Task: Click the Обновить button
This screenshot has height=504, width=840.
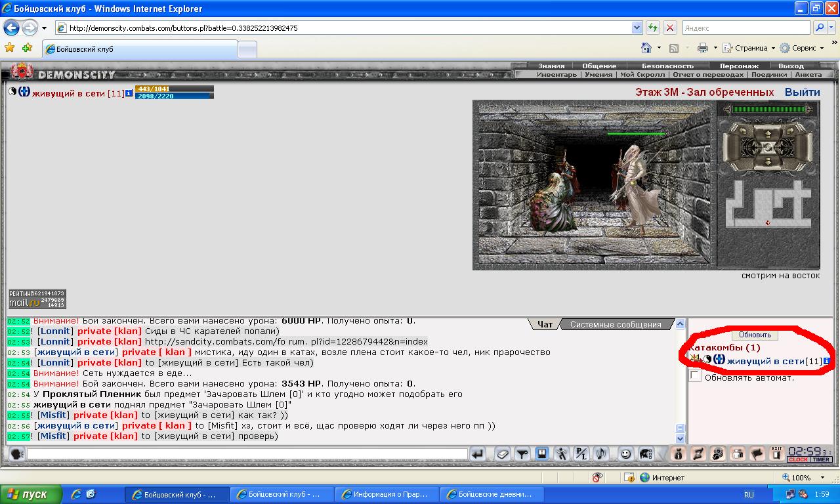Action: 755,335
